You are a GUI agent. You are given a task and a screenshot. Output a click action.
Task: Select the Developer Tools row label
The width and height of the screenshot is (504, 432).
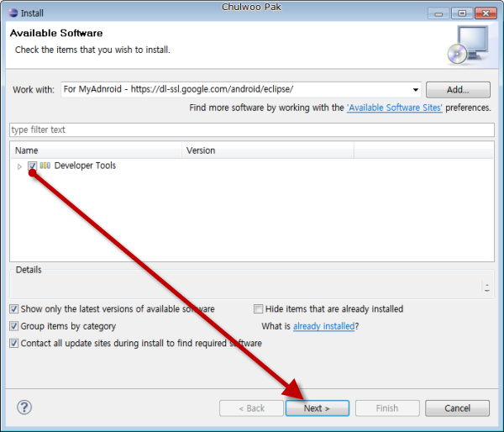point(85,166)
